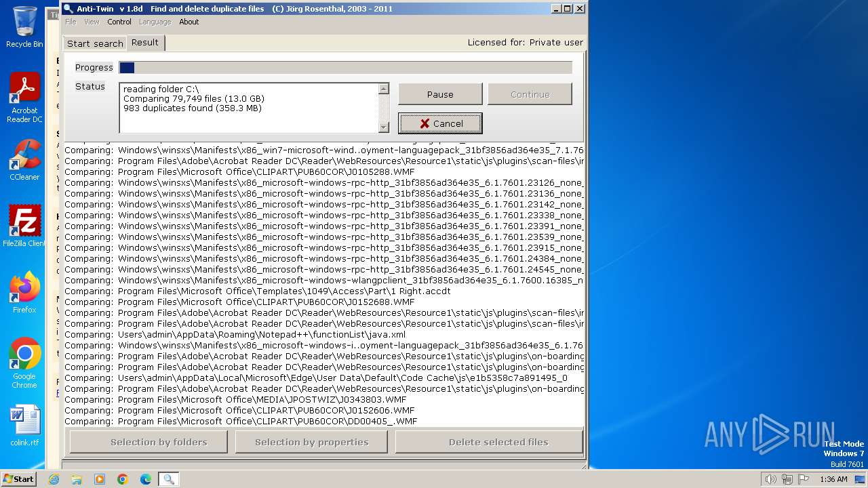Click the greyed-out Continue button
Viewport: 868px width, 488px height.
530,94
